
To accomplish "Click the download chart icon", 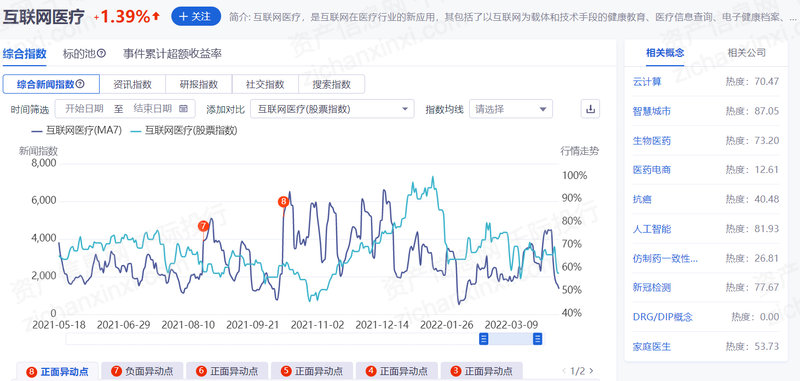I will coord(590,109).
